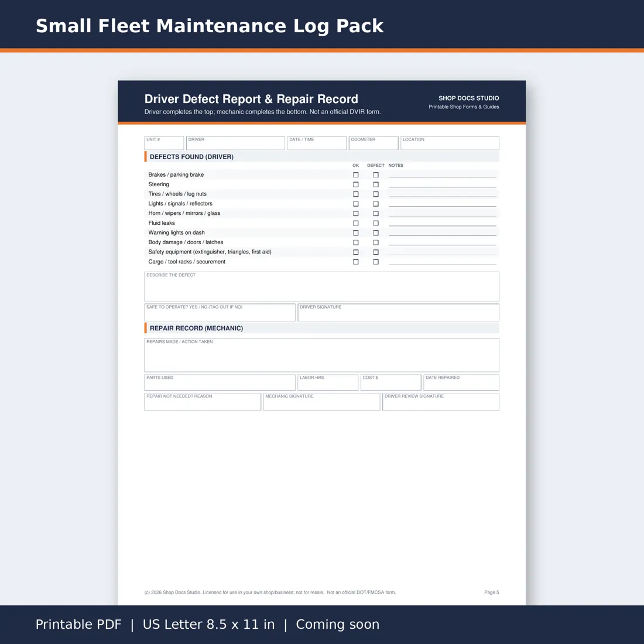This screenshot has height=644, width=644.
Task: Click the DEFECT column header
Action: (x=376, y=166)
